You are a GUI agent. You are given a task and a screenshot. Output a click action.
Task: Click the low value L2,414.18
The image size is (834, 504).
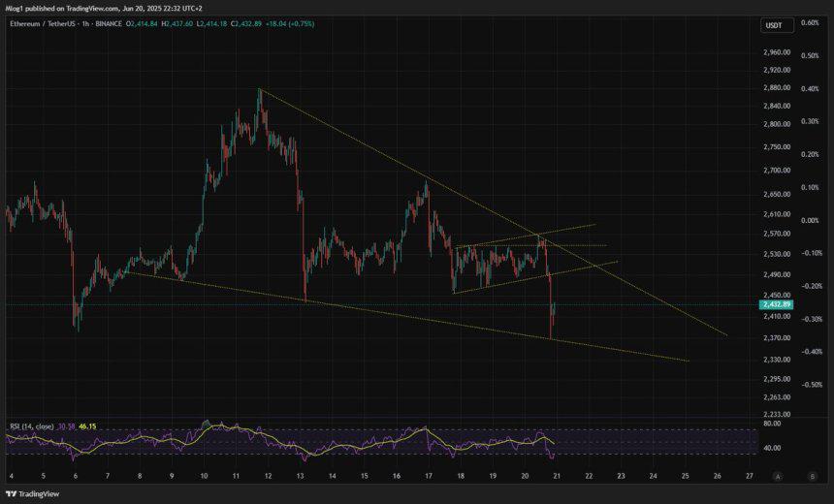point(211,24)
